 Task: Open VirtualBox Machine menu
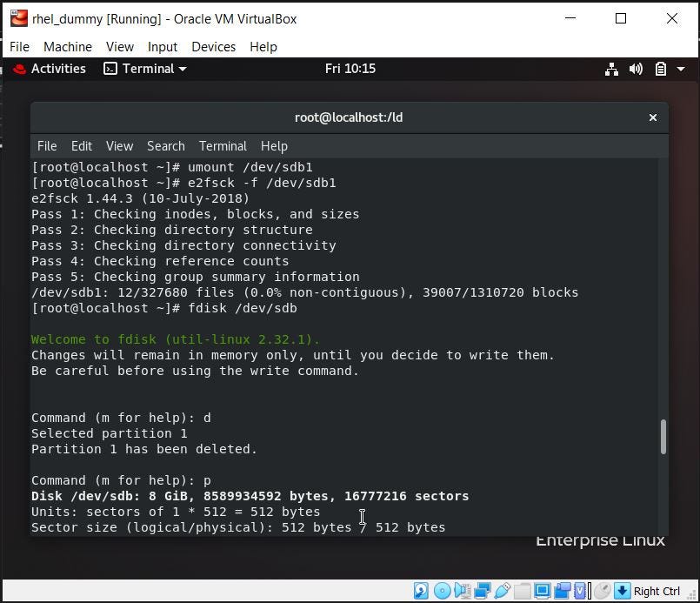click(x=68, y=47)
